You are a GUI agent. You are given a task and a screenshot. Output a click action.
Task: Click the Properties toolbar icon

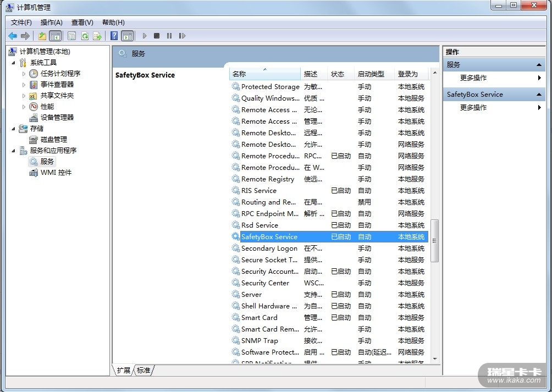click(x=71, y=36)
